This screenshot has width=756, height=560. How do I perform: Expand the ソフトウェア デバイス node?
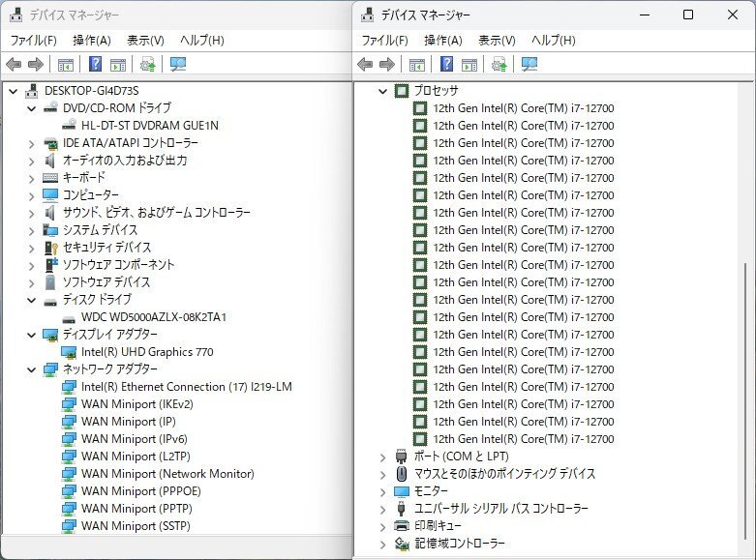[x=32, y=282]
